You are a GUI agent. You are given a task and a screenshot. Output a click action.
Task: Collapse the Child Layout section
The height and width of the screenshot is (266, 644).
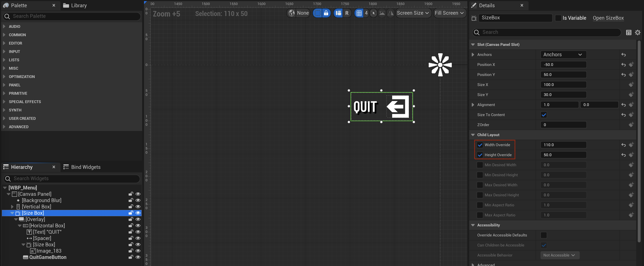(473, 135)
